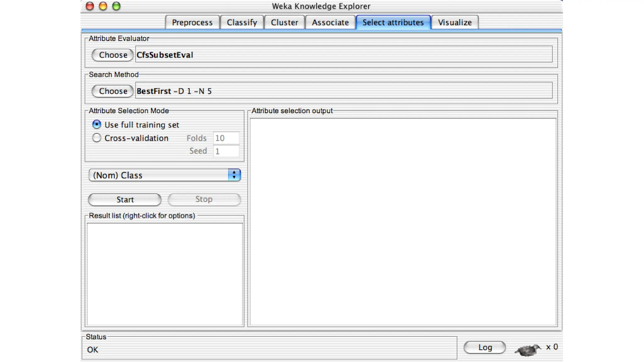Switch to the Preprocess tab
Viewport: 644px width, 362px height.
(x=192, y=23)
